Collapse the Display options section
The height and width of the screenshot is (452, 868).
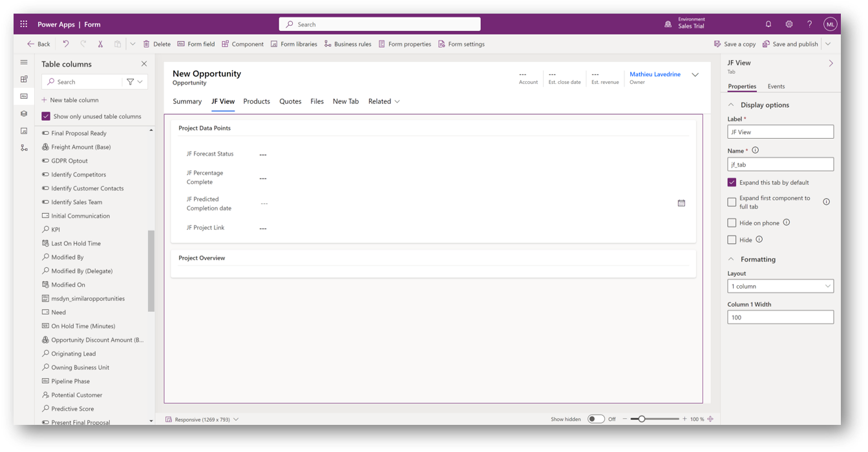[x=731, y=105]
